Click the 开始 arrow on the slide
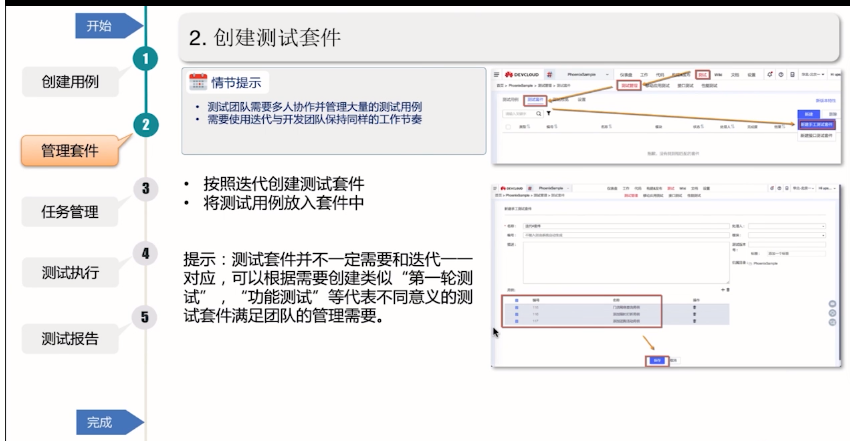The height and width of the screenshot is (441, 850). click(x=108, y=25)
